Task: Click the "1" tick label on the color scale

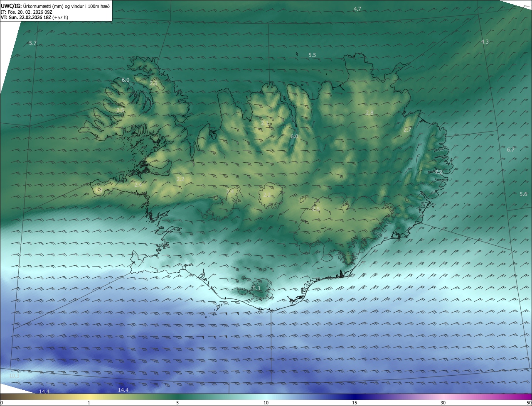Action: 89,403
